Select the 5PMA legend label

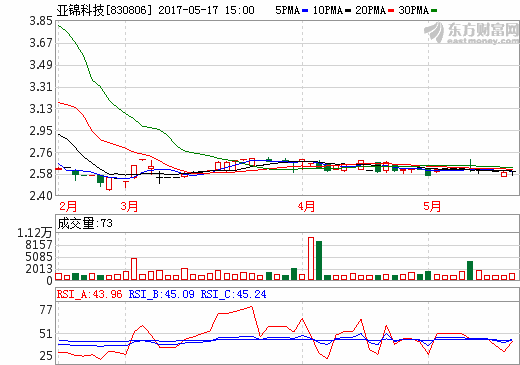point(287,10)
